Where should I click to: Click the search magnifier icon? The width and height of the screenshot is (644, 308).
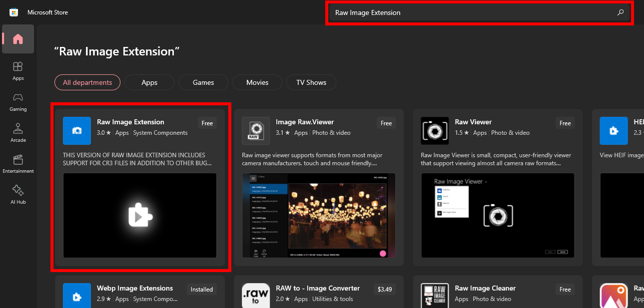[621, 12]
